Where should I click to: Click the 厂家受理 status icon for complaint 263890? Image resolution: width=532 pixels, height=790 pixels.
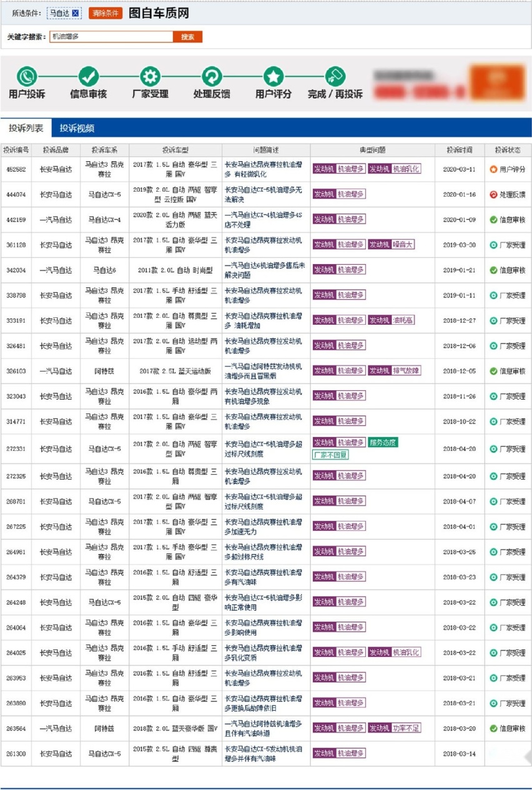point(493,703)
